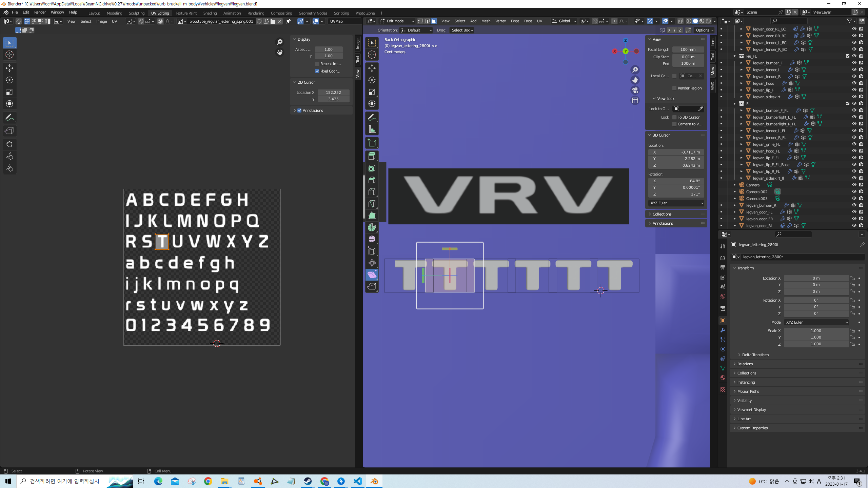Select the Grab tool in UV editor
The width and height of the screenshot is (868, 488).
pyautogui.click(x=9, y=144)
